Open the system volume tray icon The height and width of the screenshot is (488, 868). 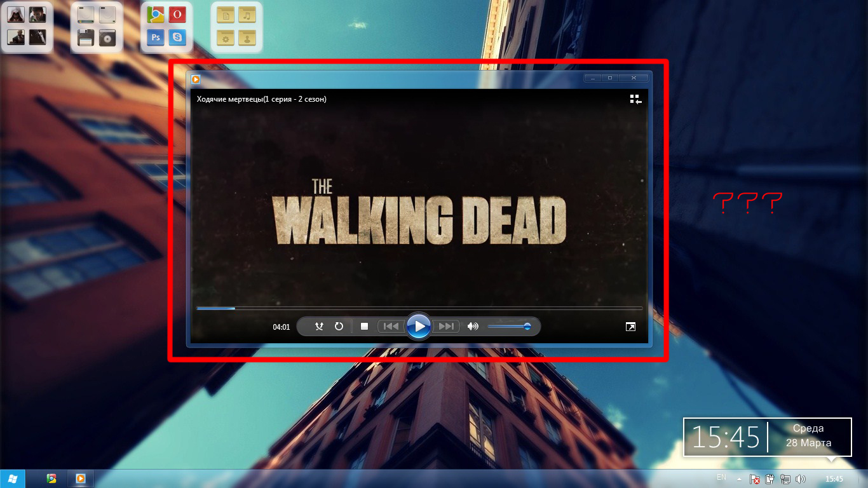pos(801,479)
